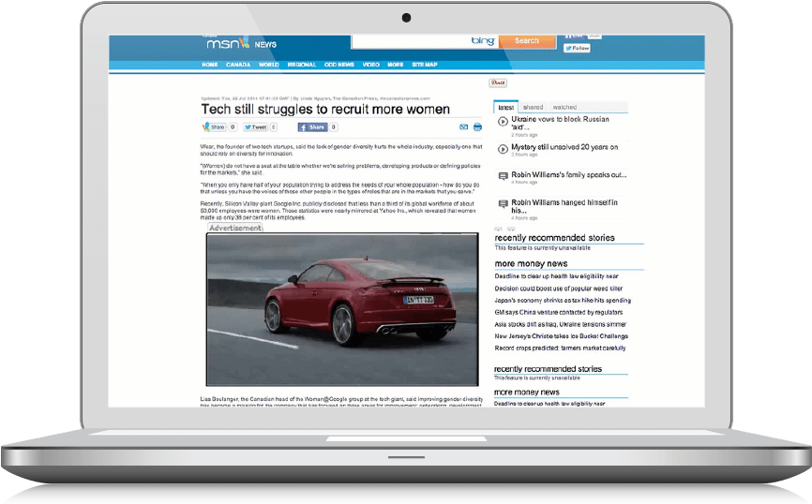Switch to the latest tab

pos(506,107)
